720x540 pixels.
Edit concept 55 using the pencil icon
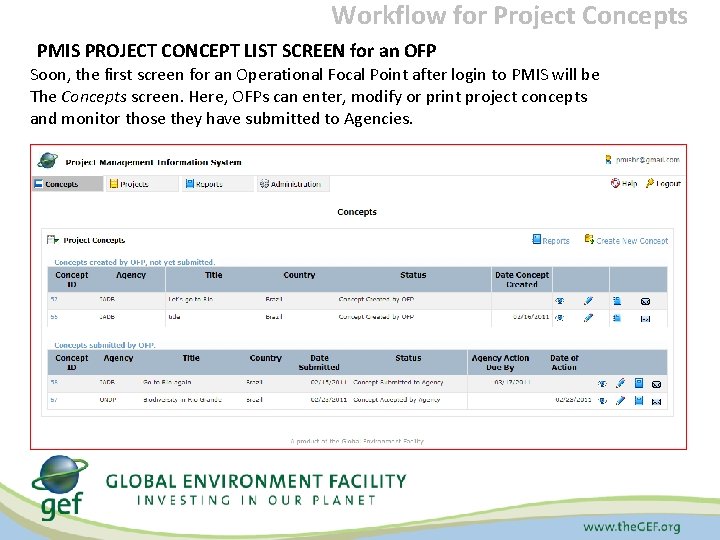(588, 318)
